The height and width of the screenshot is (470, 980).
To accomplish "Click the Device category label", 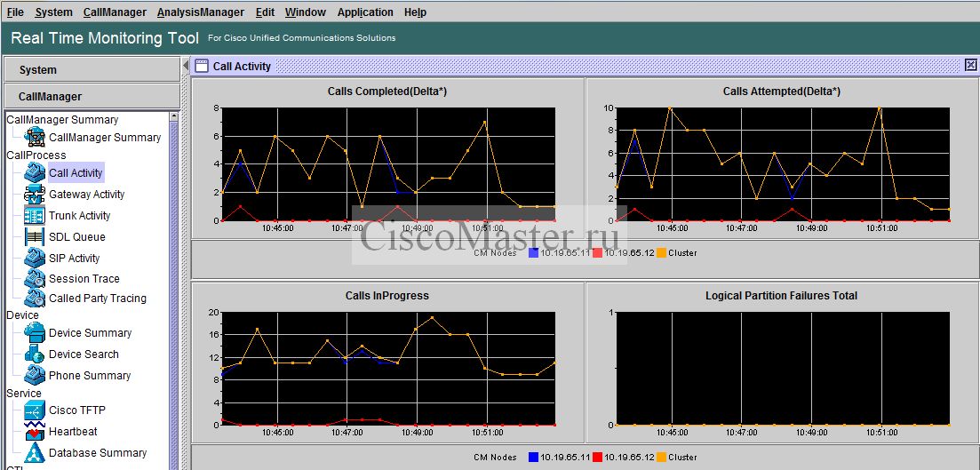I will (22, 315).
